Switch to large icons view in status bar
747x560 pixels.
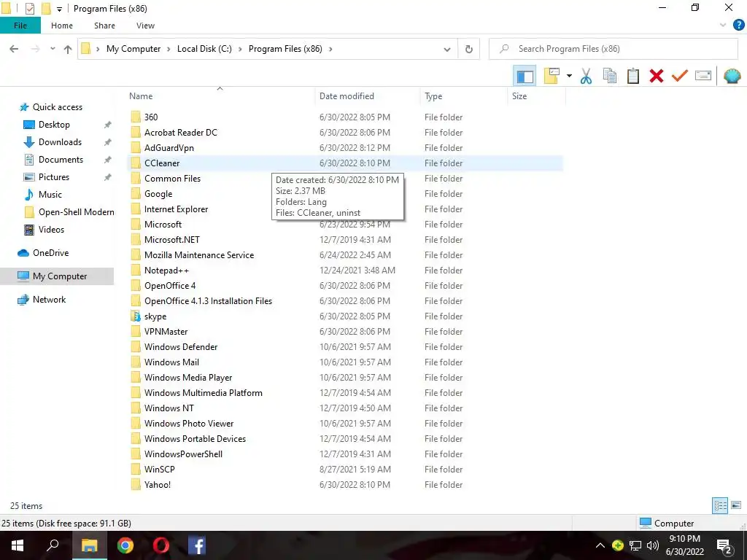tap(736, 505)
